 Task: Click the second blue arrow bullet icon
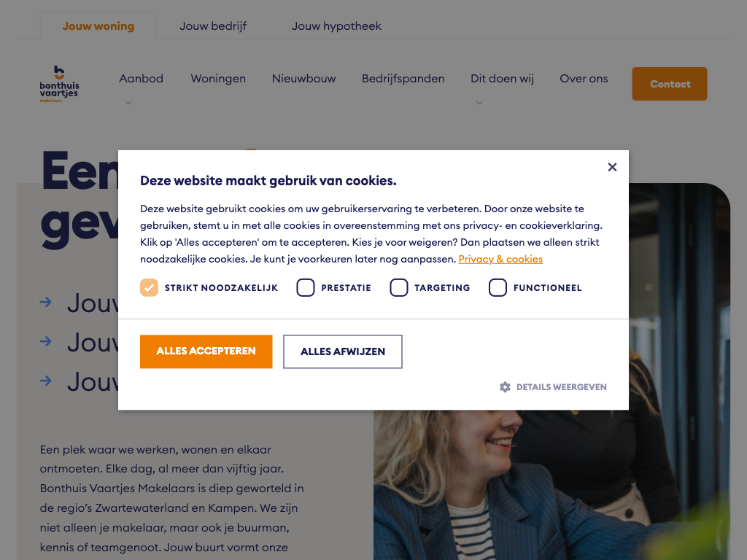coord(46,341)
